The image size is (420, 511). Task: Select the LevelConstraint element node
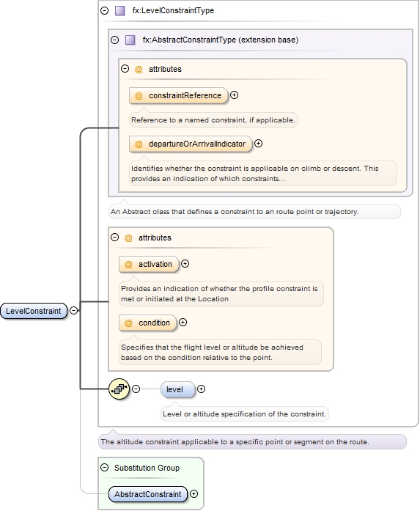pos(34,311)
